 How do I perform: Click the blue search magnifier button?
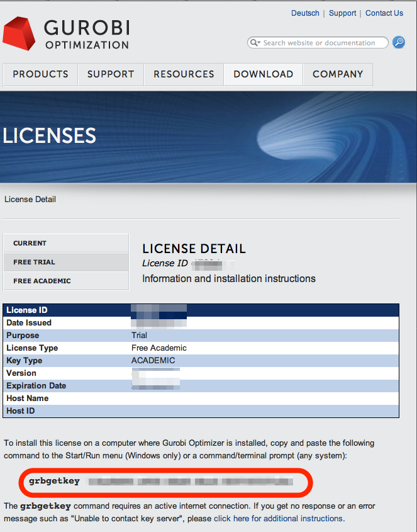click(x=399, y=42)
